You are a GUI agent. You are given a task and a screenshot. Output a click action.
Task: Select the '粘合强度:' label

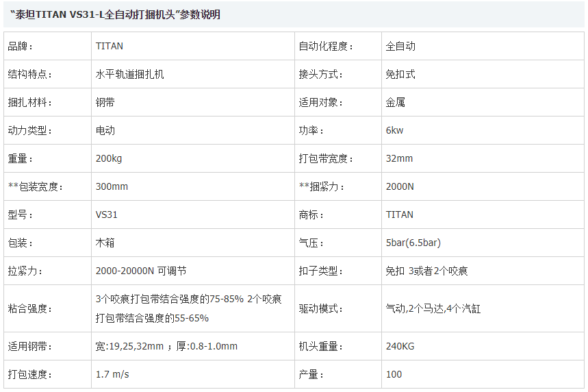[x=30, y=308]
